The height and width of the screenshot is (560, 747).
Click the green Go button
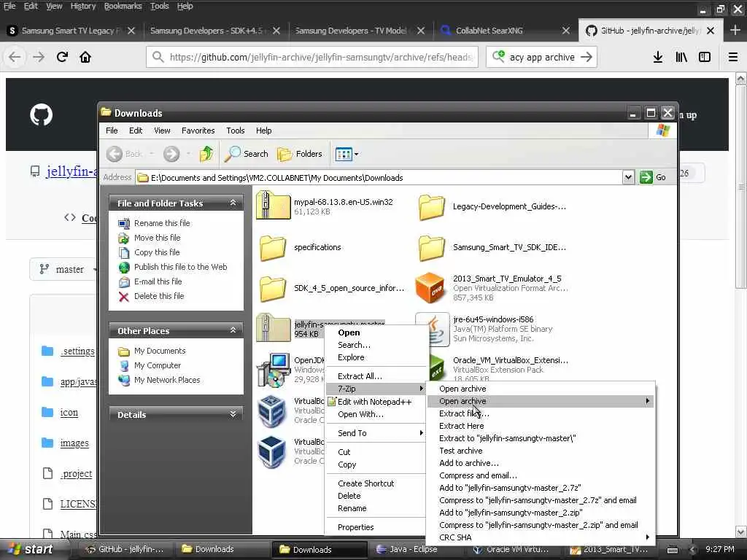(x=653, y=177)
